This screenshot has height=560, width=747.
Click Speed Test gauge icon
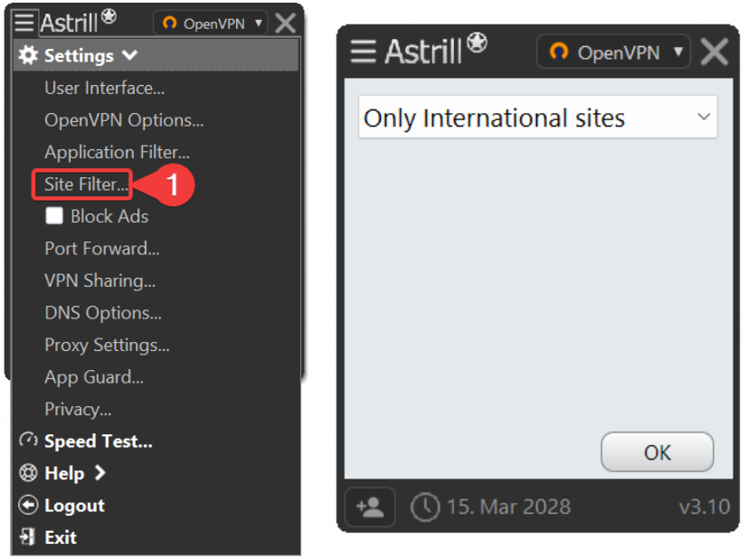(28, 441)
